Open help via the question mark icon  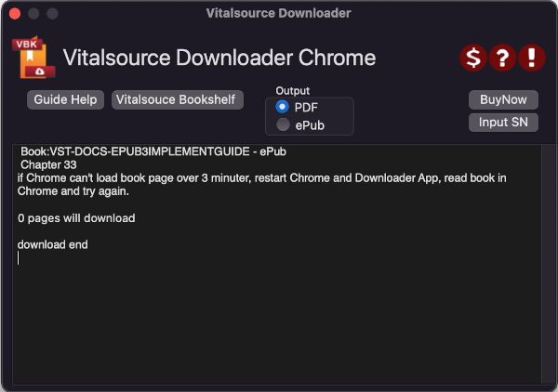(x=502, y=58)
